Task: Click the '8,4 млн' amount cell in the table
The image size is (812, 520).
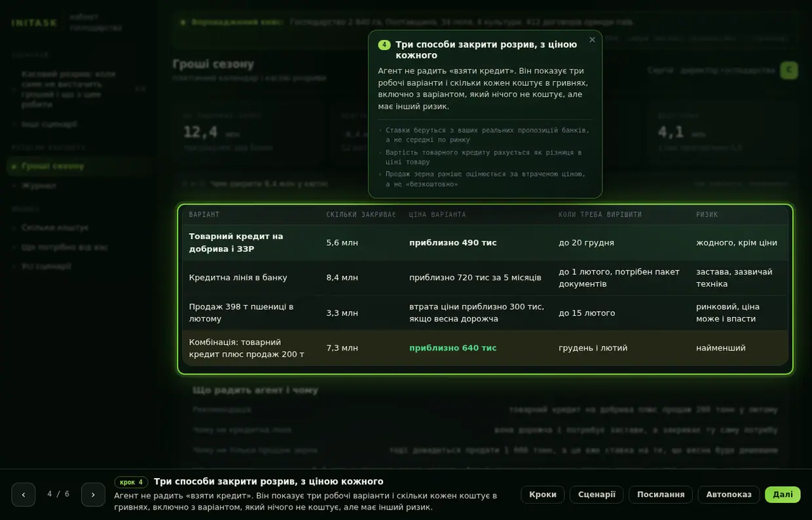Action: pyautogui.click(x=342, y=278)
